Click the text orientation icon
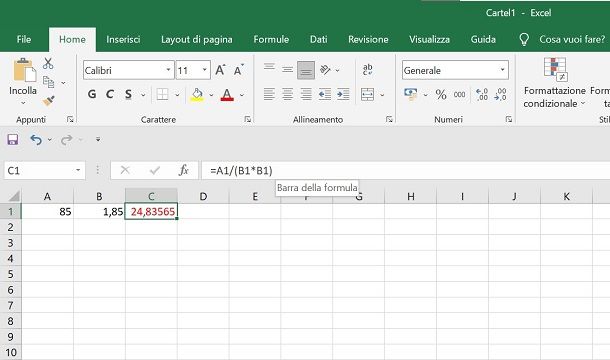The width and height of the screenshot is (610, 360). 325,70
